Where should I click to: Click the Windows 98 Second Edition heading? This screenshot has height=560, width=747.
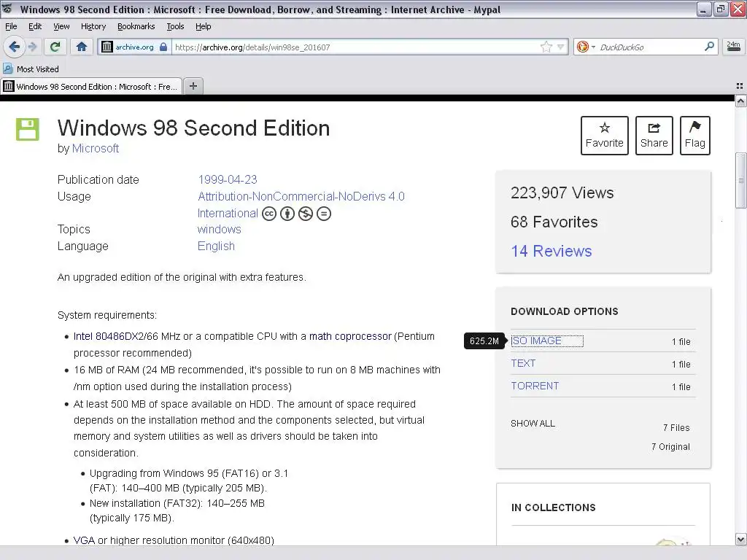coord(193,128)
